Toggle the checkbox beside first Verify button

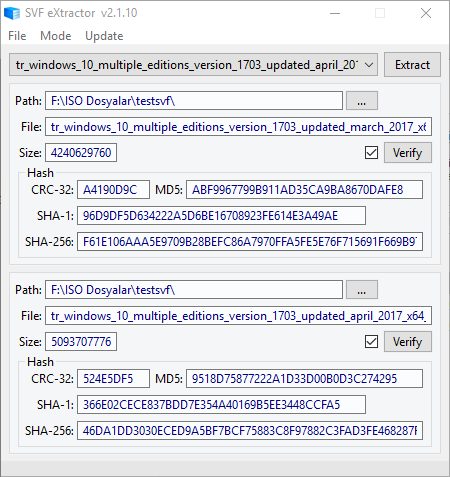pos(371,153)
